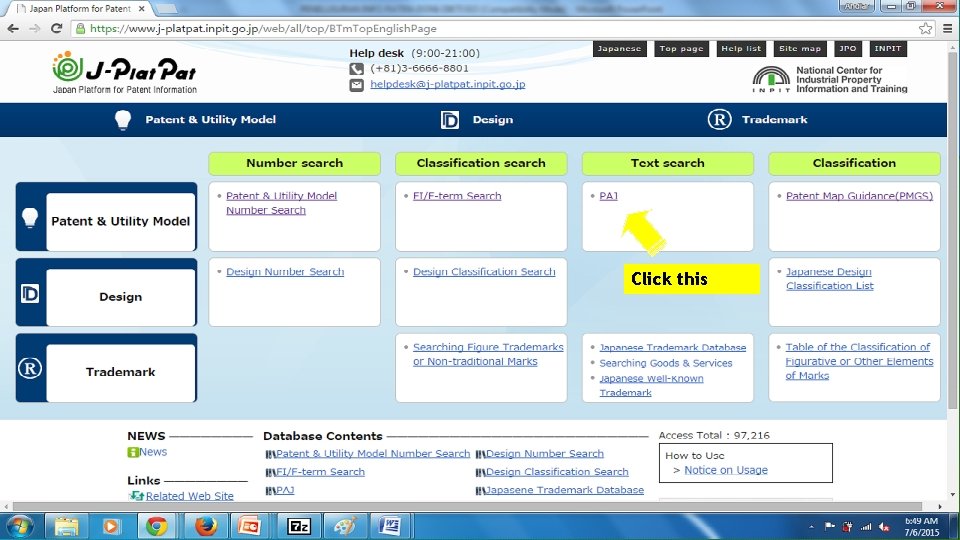Open media player from taskbar

pos(111,526)
